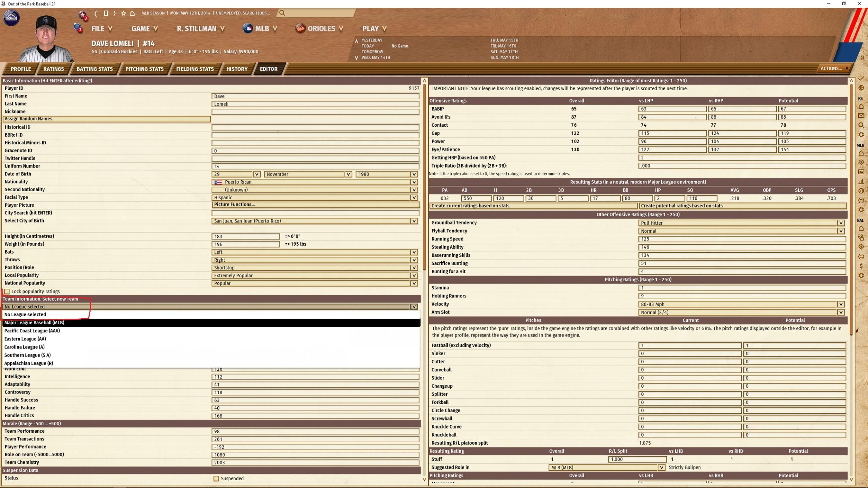Click the Height in Centimetres field
The image size is (868, 488).
pyautogui.click(x=246, y=237)
